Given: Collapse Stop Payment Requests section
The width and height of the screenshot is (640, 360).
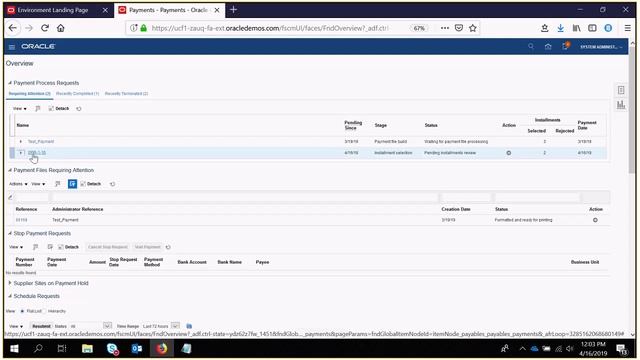Looking at the screenshot, I should pos(10,233).
